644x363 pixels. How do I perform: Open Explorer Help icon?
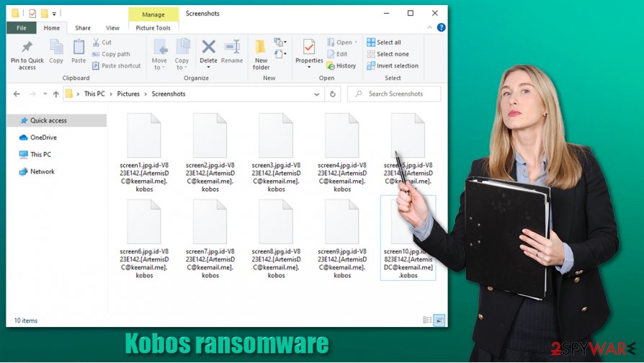point(441,27)
